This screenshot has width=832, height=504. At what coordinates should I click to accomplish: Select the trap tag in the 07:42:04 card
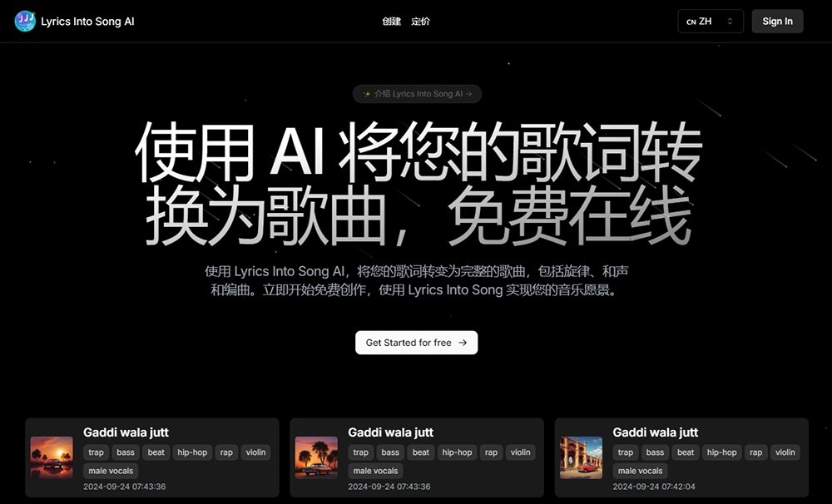tap(626, 452)
